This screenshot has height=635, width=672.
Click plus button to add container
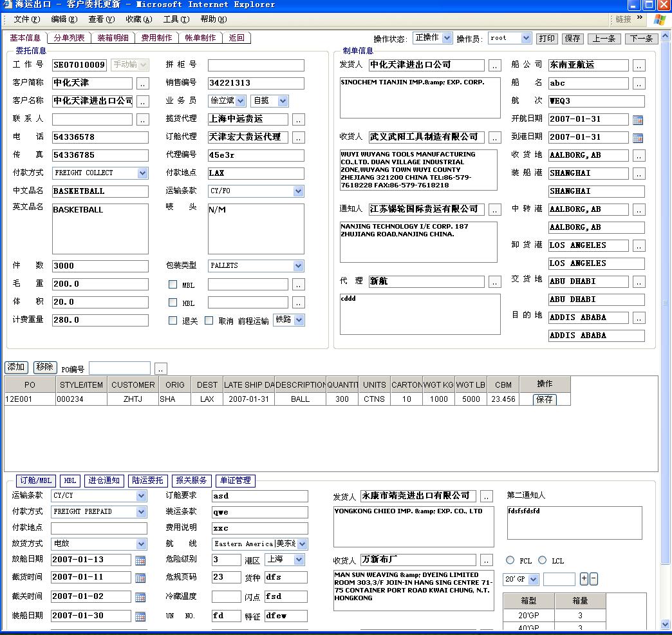584,579
